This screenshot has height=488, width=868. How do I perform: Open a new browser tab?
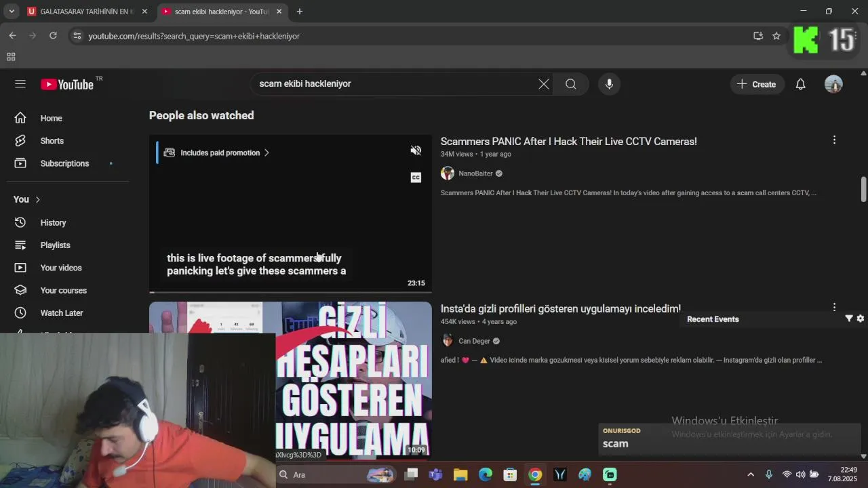click(x=300, y=12)
